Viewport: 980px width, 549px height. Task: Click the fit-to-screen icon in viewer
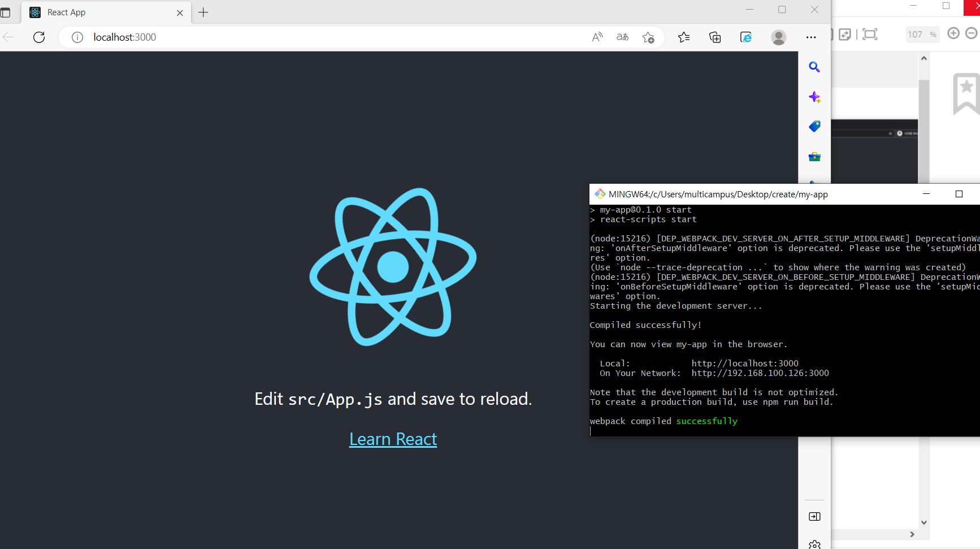[870, 34]
